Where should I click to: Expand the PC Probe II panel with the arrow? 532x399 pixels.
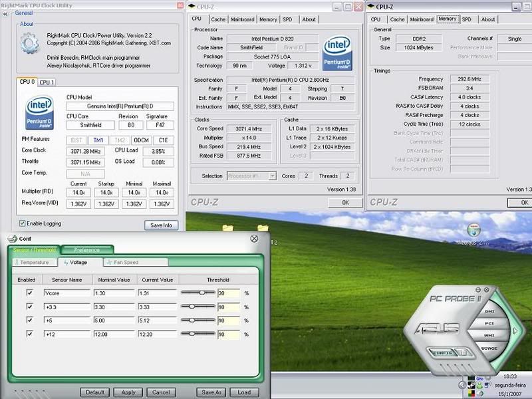(515, 331)
